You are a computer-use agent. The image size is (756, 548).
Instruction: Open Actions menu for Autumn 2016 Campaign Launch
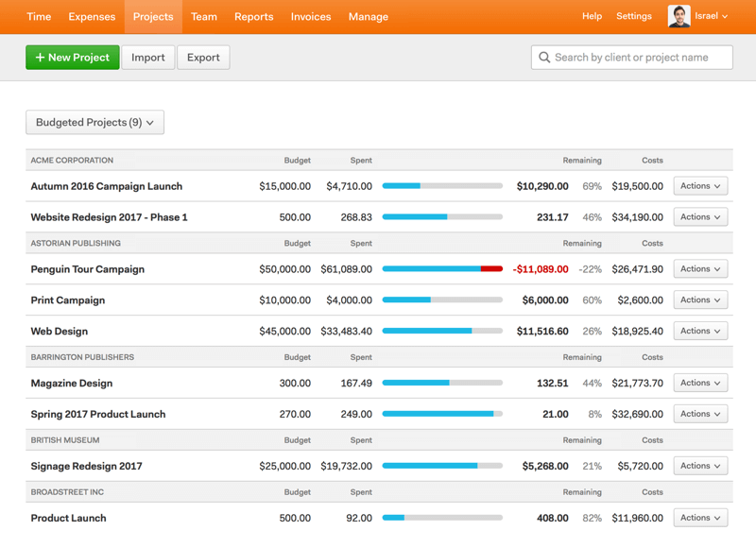[700, 186]
